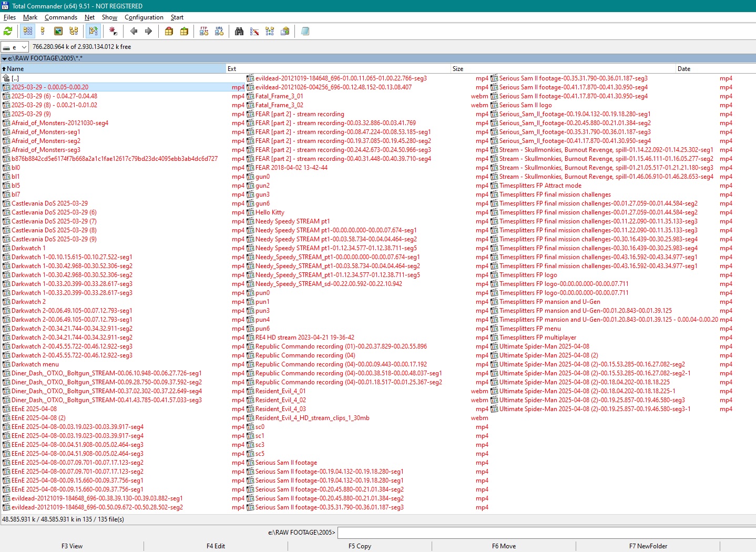Image resolution: width=756 pixels, height=552 pixels.
Task: Click the F6 Move button
Action: 504,546
